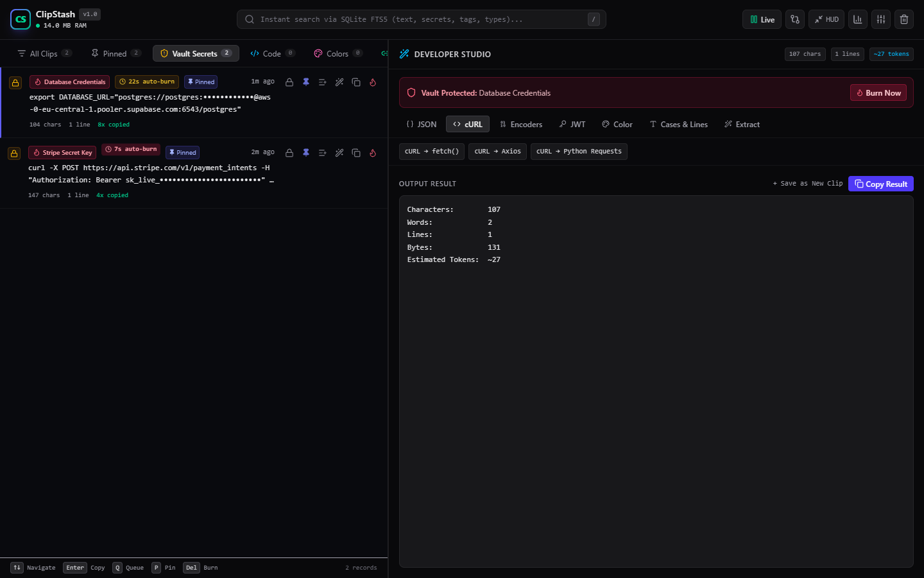
Task: Select the Vault Secrets tab
Action: point(196,53)
